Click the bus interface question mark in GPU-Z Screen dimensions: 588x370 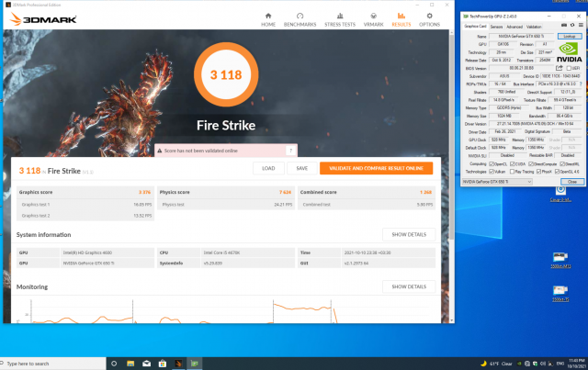click(581, 84)
